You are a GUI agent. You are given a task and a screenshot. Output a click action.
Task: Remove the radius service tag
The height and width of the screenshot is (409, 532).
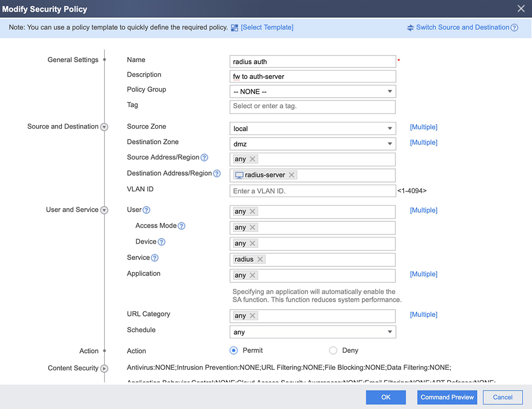[260, 259]
